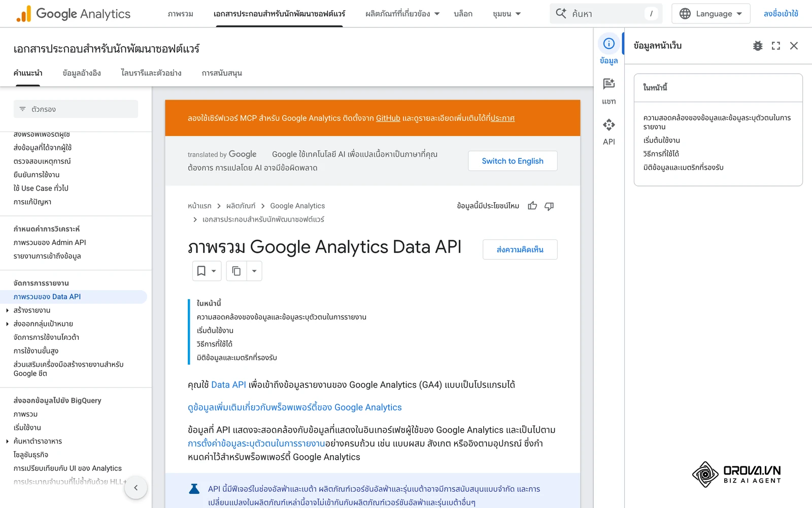Click Switch to English button

click(513, 161)
